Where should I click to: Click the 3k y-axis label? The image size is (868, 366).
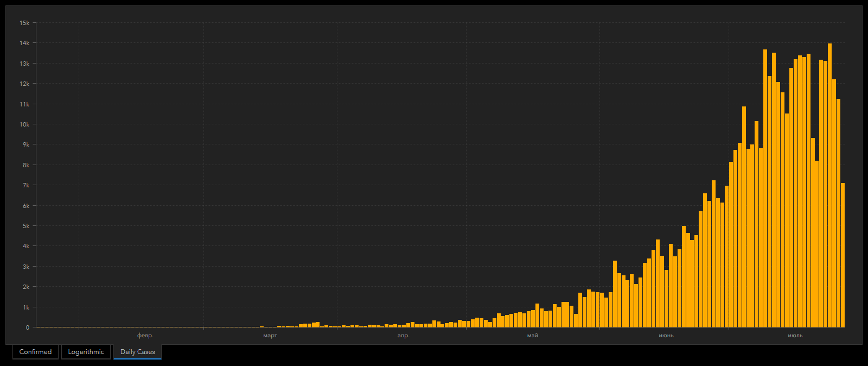(x=26, y=267)
